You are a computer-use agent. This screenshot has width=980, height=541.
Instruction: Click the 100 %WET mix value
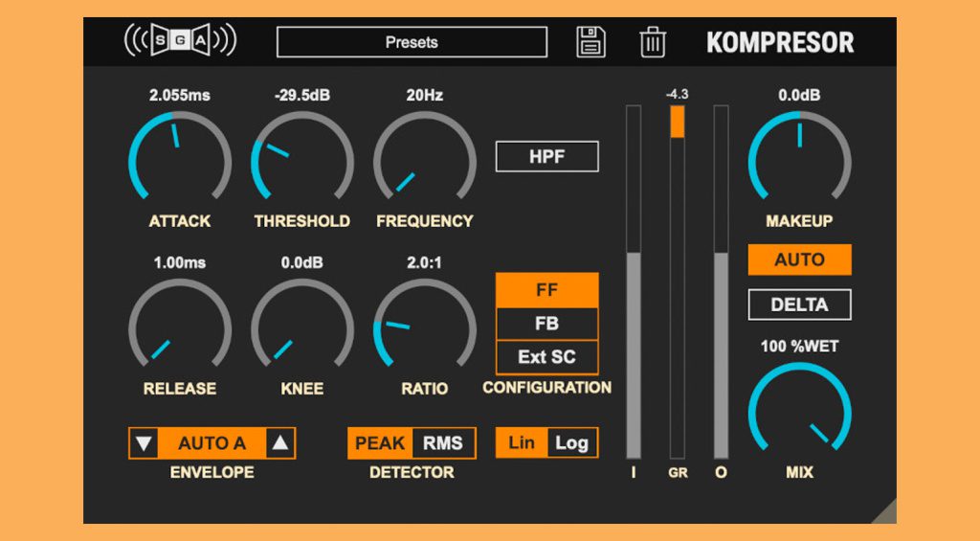point(799,347)
